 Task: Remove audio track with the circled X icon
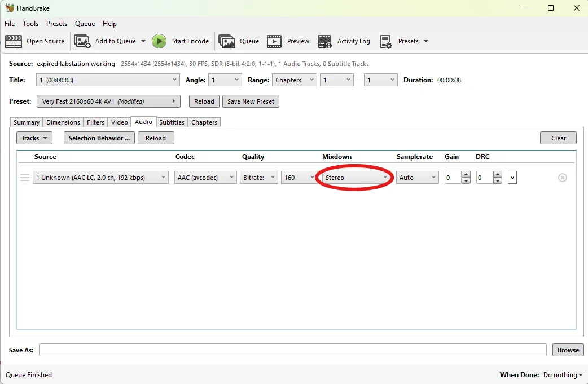click(x=563, y=178)
